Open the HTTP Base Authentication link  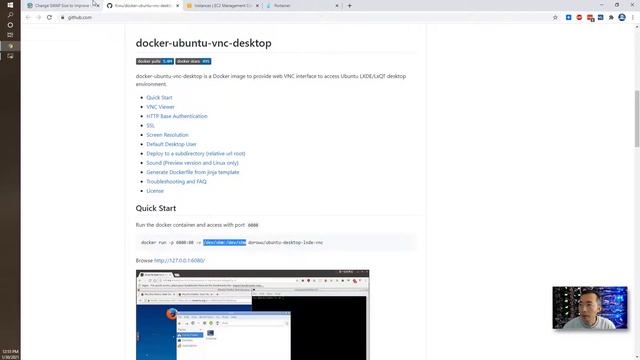[x=177, y=116]
